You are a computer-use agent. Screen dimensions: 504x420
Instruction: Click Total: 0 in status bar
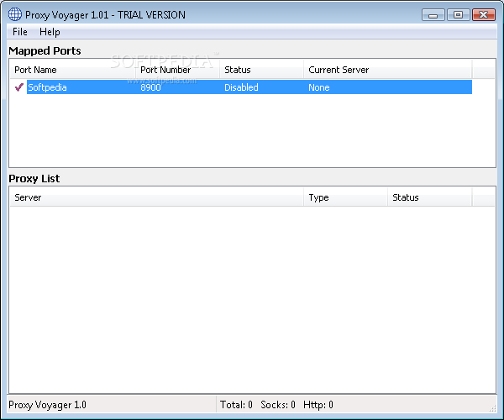(x=236, y=405)
